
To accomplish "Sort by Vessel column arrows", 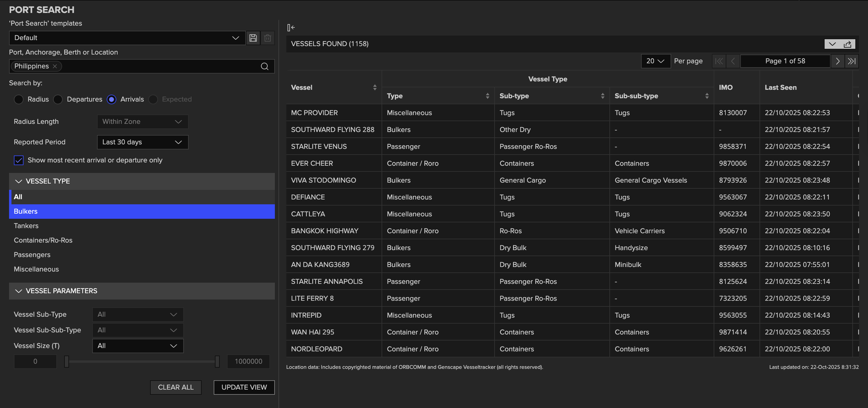I will point(375,88).
